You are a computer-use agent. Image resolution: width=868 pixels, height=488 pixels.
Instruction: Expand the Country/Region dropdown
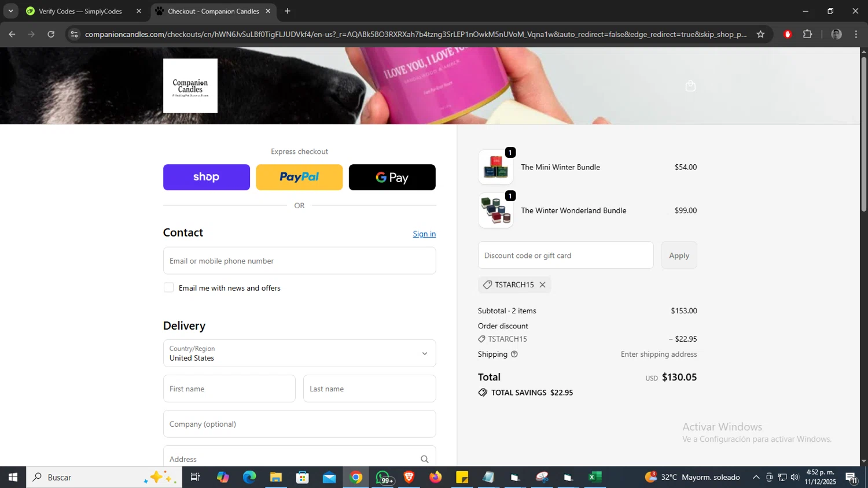(x=299, y=353)
